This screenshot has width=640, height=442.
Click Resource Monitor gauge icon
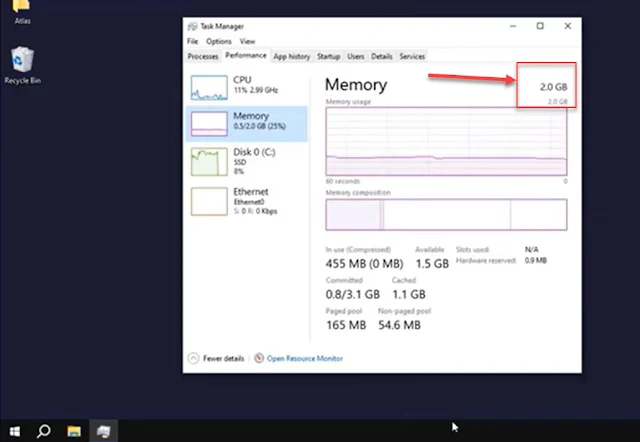tap(259, 358)
